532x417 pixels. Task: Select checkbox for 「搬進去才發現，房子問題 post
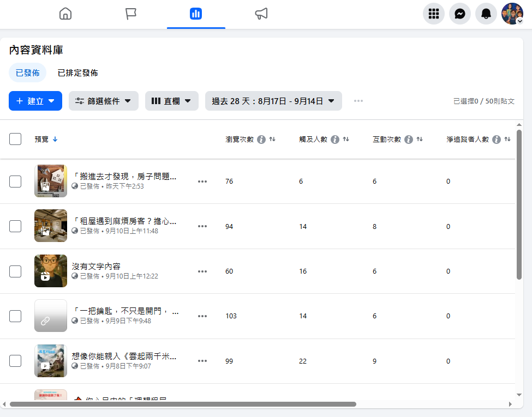(x=15, y=181)
